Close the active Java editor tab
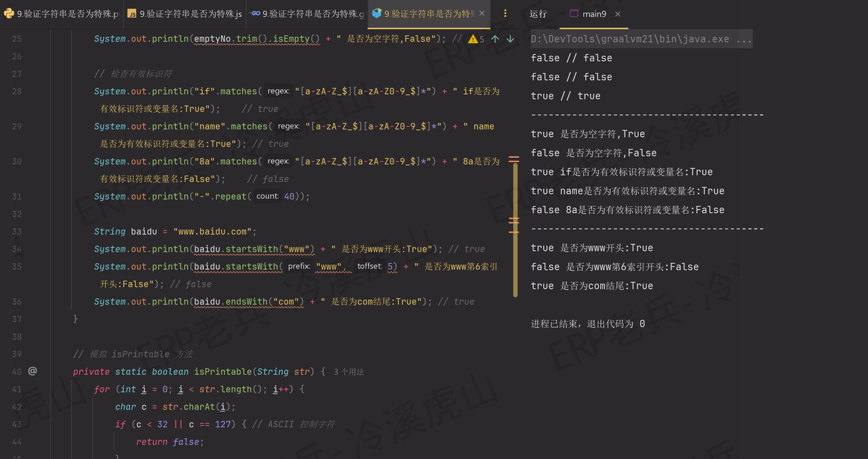This screenshot has height=459, width=868. click(481, 14)
